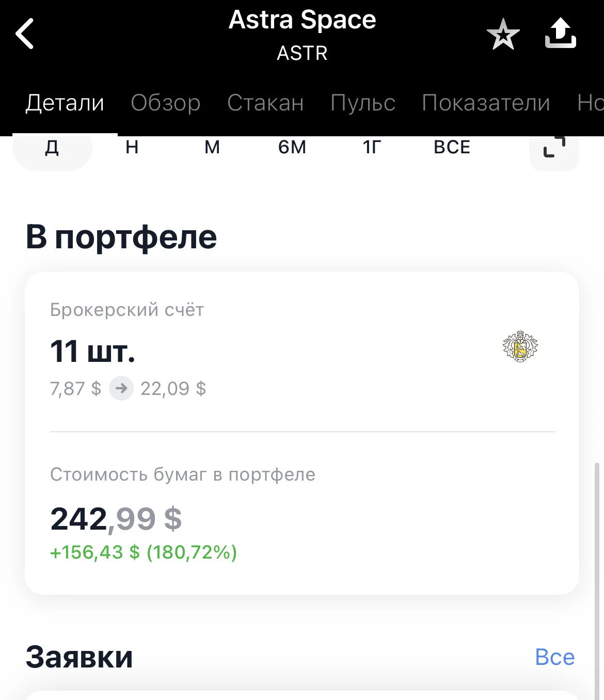Open the Брокерский счёт 11 шт. position

[x=302, y=351]
